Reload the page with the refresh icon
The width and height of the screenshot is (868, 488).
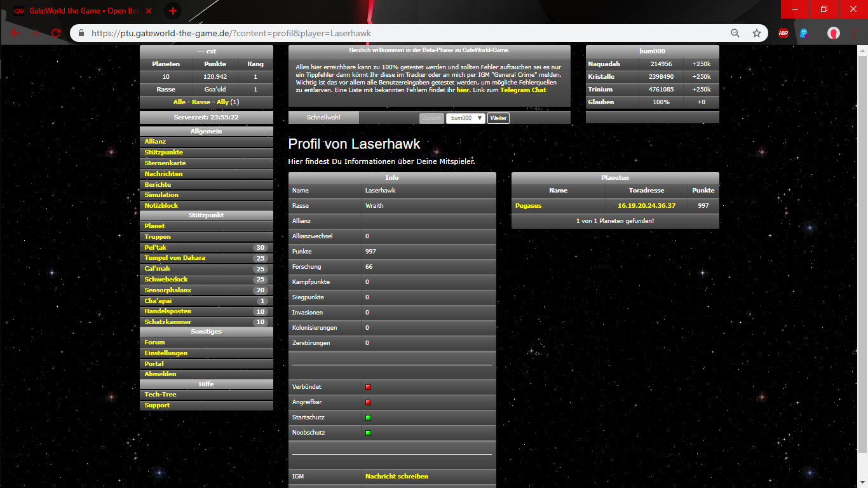coord(56,33)
